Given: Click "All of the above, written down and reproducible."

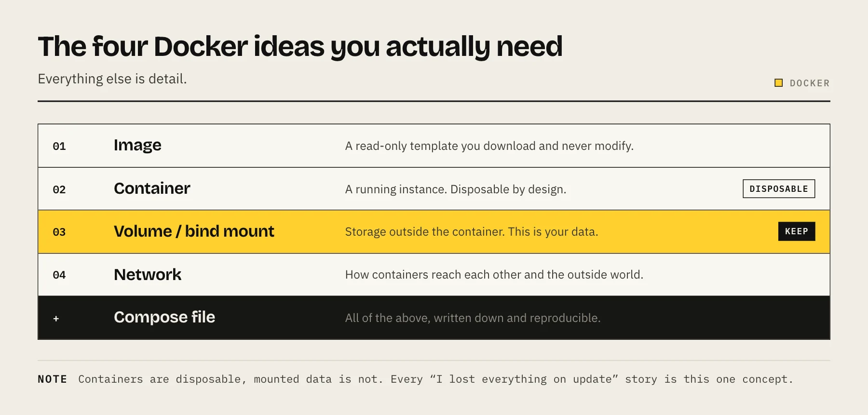Looking at the screenshot, I should pos(473,318).
